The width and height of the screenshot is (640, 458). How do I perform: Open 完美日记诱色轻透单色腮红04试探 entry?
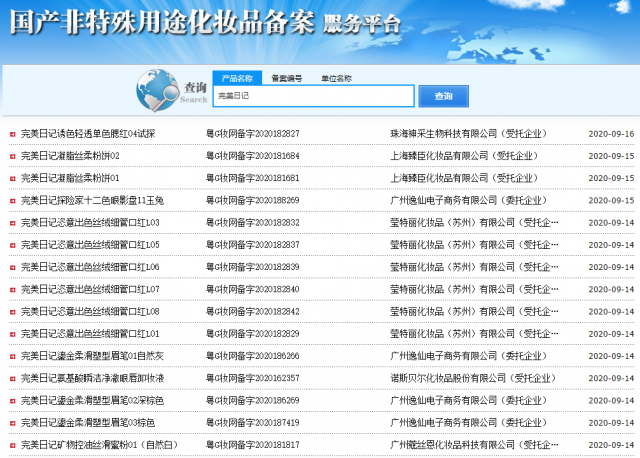tap(88, 133)
